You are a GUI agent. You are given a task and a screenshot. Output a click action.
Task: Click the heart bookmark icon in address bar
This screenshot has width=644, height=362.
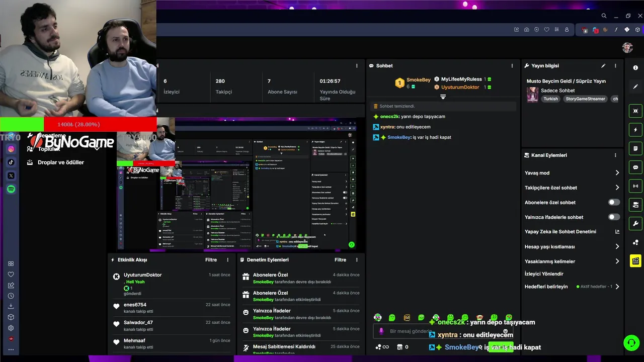(546, 30)
